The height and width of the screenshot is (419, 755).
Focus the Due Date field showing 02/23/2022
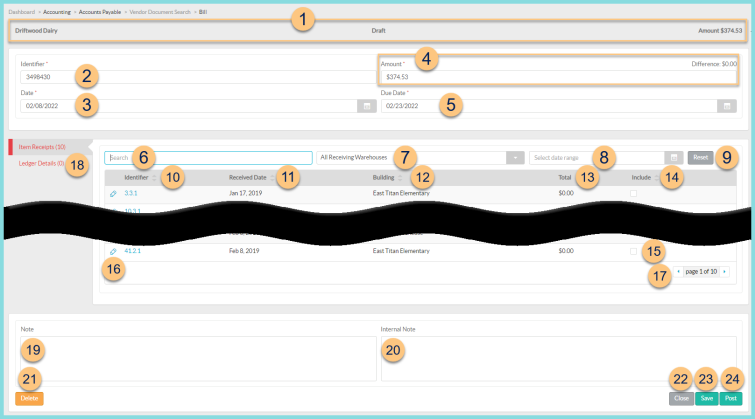coord(549,106)
